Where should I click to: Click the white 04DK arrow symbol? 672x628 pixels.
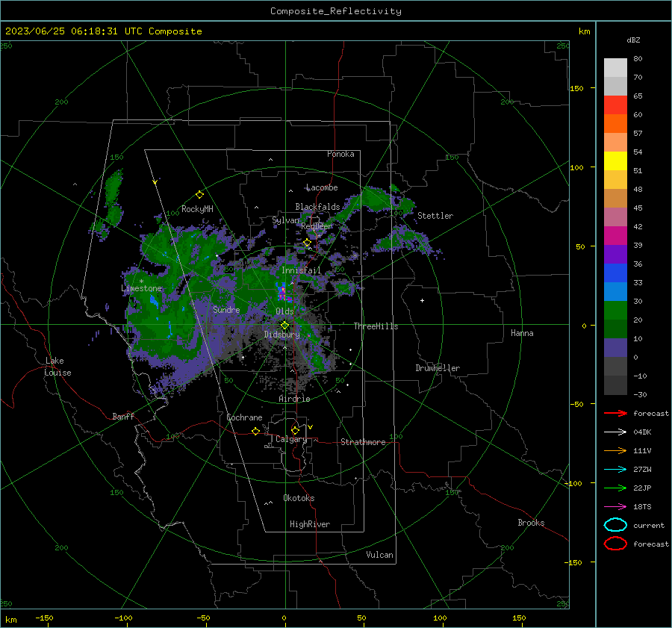point(615,432)
